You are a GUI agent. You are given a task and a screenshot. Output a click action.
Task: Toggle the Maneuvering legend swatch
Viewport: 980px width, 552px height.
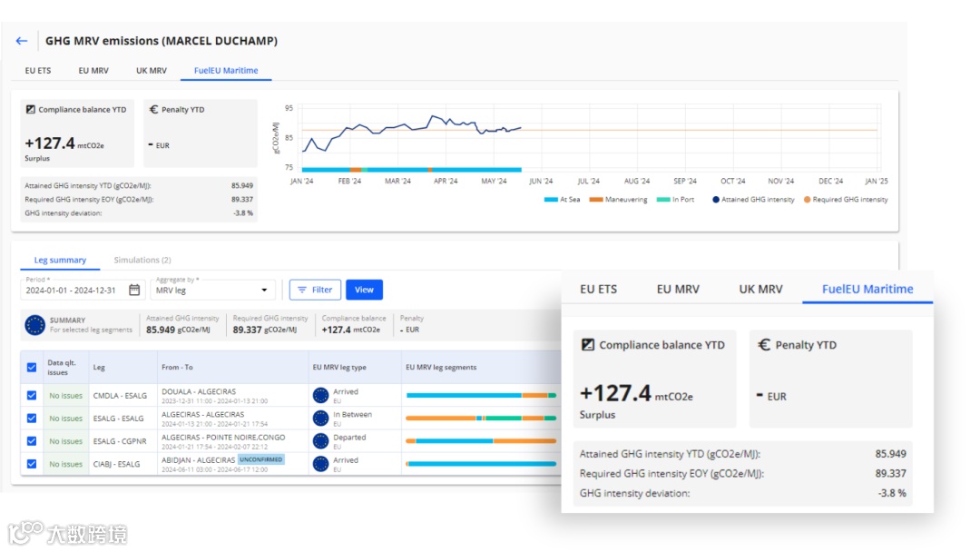click(x=595, y=200)
